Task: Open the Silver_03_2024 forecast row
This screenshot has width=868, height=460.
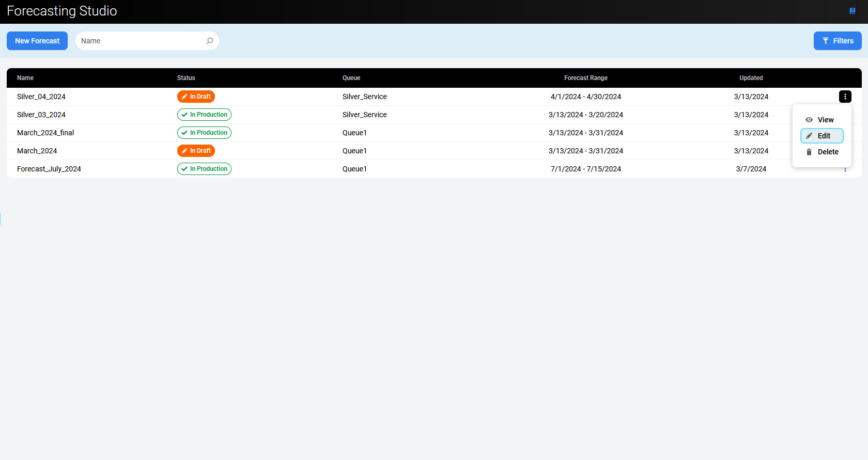Action: tap(41, 115)
